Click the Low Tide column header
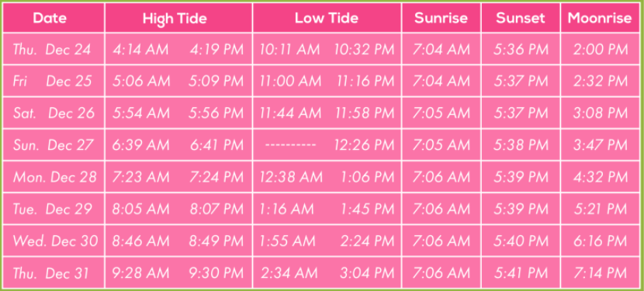This screenshot has height=291, width=644. [327, 18]
